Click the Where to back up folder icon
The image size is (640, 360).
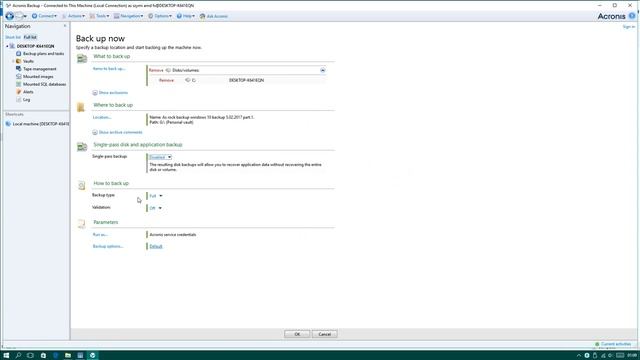pyautogui.click(x=81, y=107)
